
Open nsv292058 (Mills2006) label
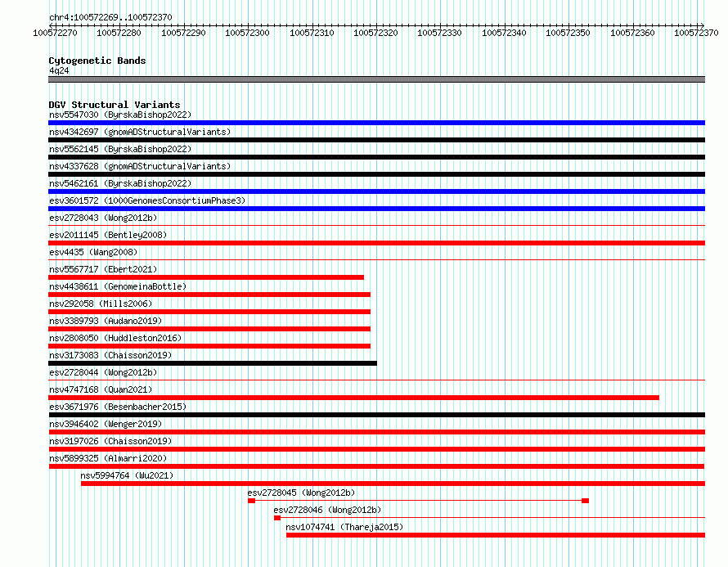point(101,304)
